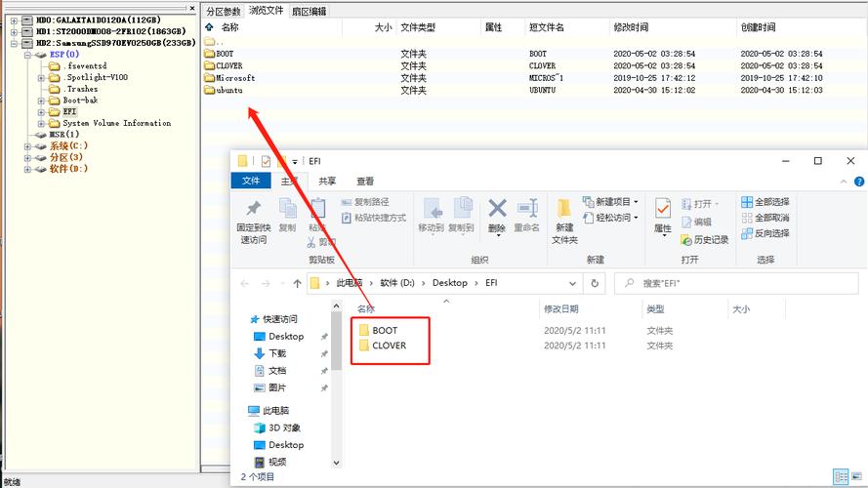Open the 共享 ribbon tab
The height and width of the screenshot is (488, 868).
[327, 181]
